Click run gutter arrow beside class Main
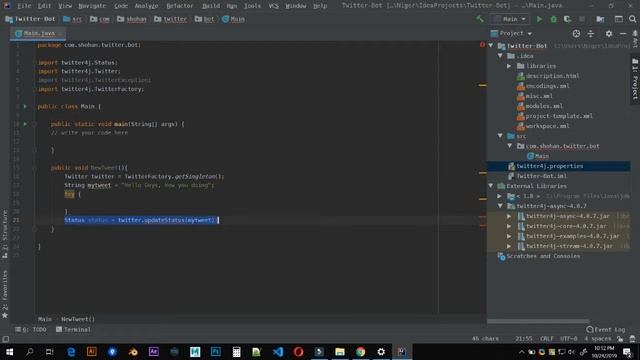 25,106
